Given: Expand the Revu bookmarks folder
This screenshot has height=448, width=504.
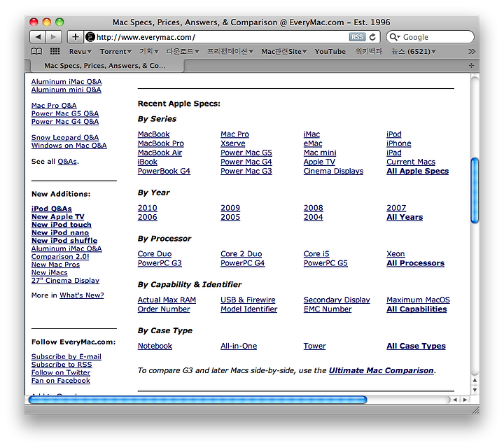Looking at the screenshot, I should (80, 51).
